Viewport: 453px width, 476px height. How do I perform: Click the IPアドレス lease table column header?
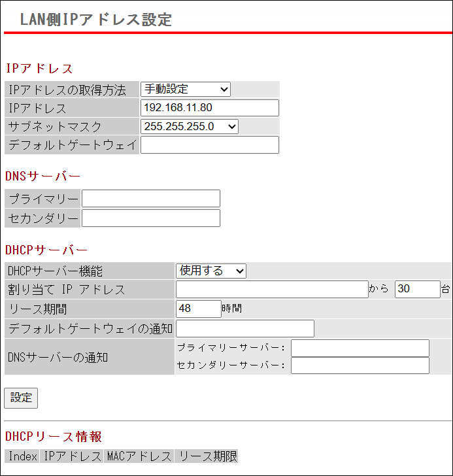72,456
